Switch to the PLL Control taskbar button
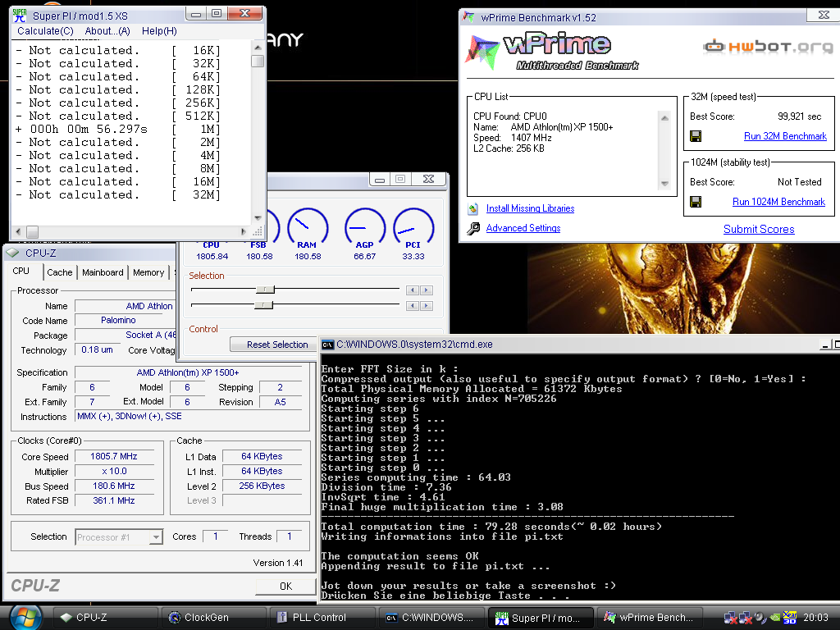The height and width of the screenshot is (630, 840). coord(322,618)
